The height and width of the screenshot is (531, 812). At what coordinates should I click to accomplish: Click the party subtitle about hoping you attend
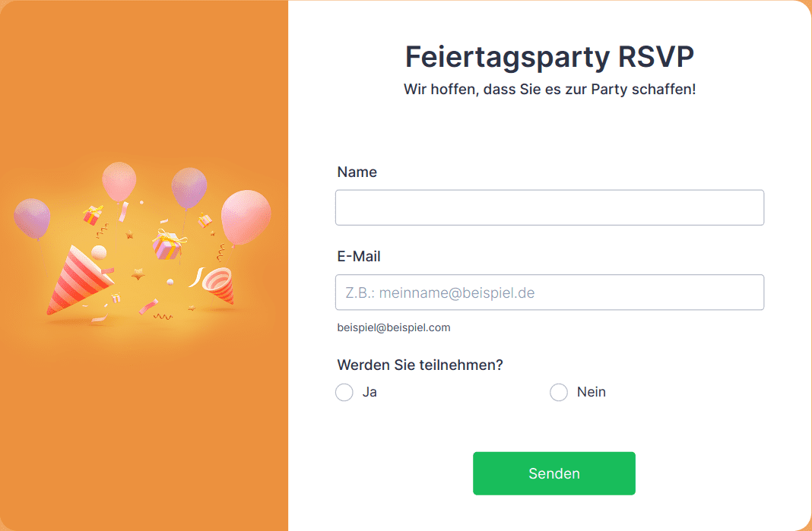click(550, 89)
